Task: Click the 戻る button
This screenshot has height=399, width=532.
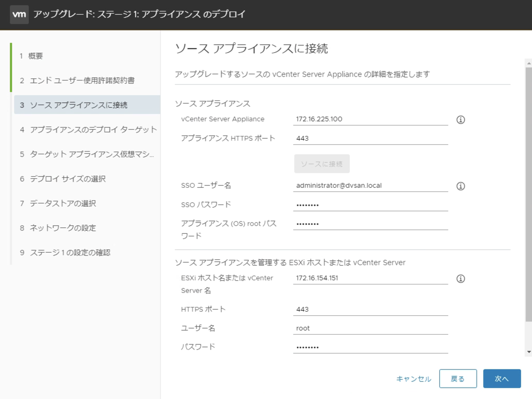Action: click(x=458, y=379)
